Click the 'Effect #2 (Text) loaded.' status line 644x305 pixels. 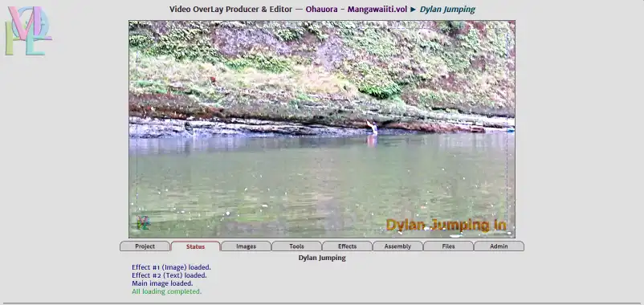tap(169, 275)
